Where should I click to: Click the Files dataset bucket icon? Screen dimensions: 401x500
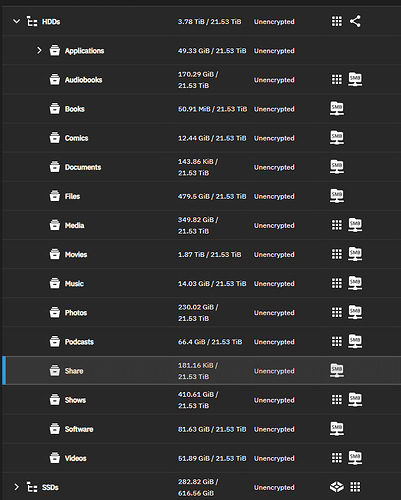[55, 196]
